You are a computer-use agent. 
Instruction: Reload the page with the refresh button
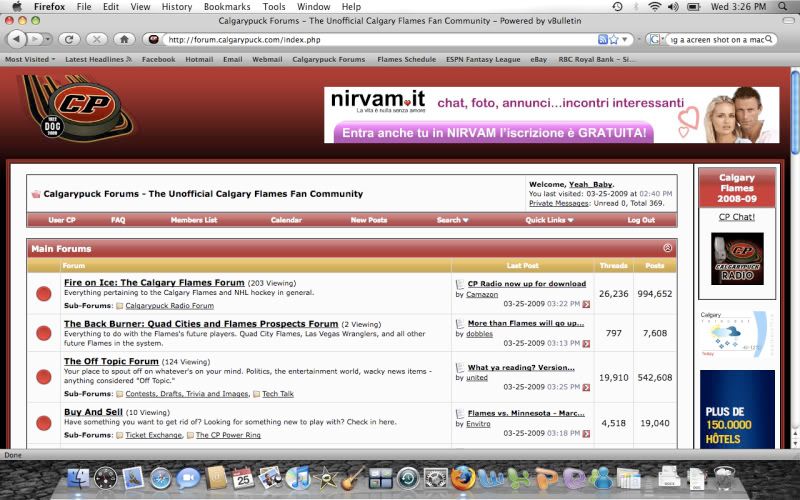[x=69, y=39]
